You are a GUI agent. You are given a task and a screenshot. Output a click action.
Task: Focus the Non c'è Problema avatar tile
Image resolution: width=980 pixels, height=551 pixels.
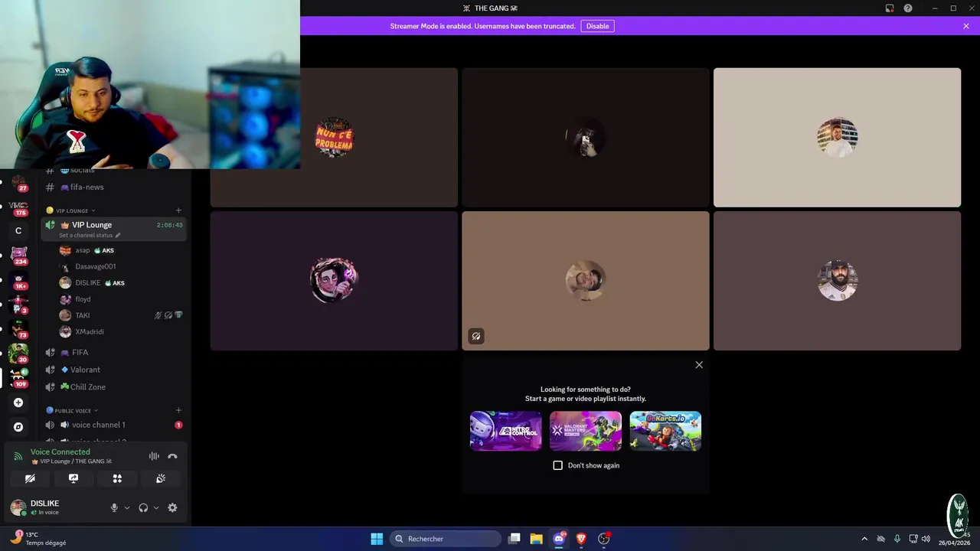pyautogui.click(x=334, y=138)
